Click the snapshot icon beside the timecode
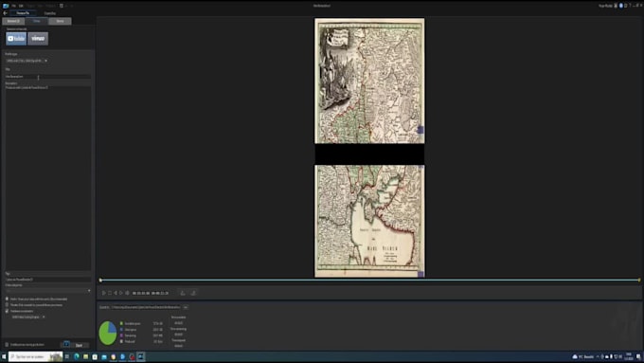This screenshot has width=644, height=363. (183, 293)
